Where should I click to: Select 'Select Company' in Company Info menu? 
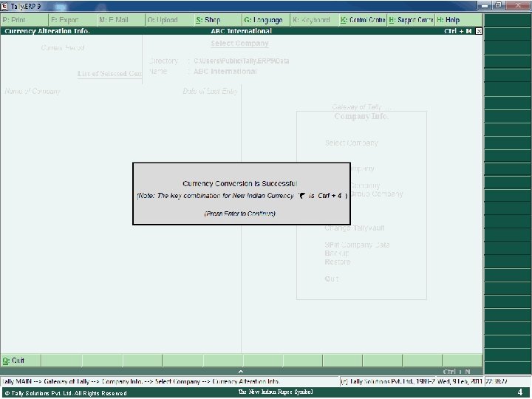click(x=352, y=143)
